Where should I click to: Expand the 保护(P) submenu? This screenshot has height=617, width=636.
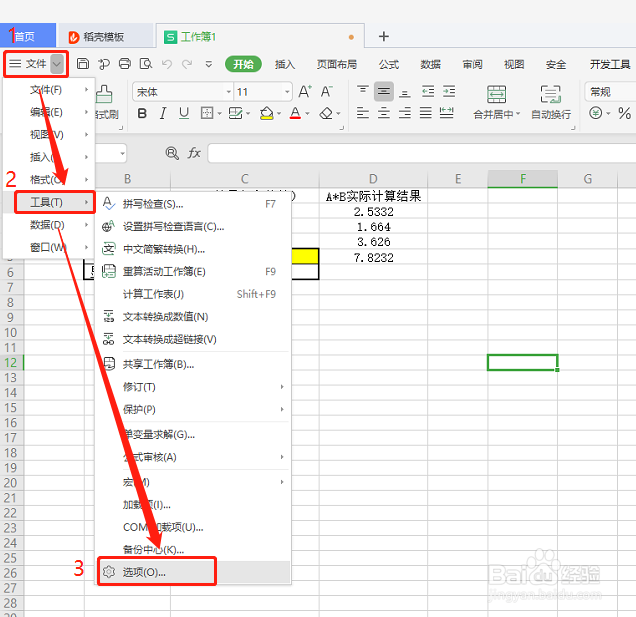click(282, 409)
